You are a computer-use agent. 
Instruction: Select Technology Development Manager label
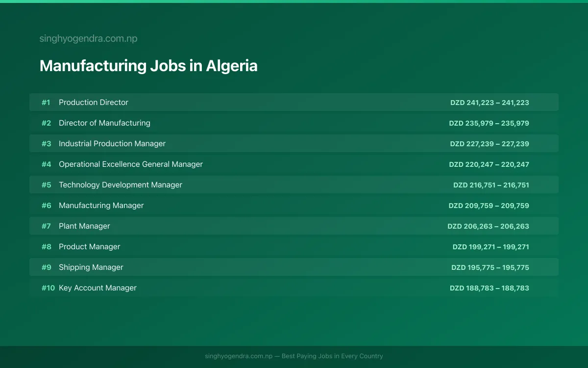click(x=121, y=185)
